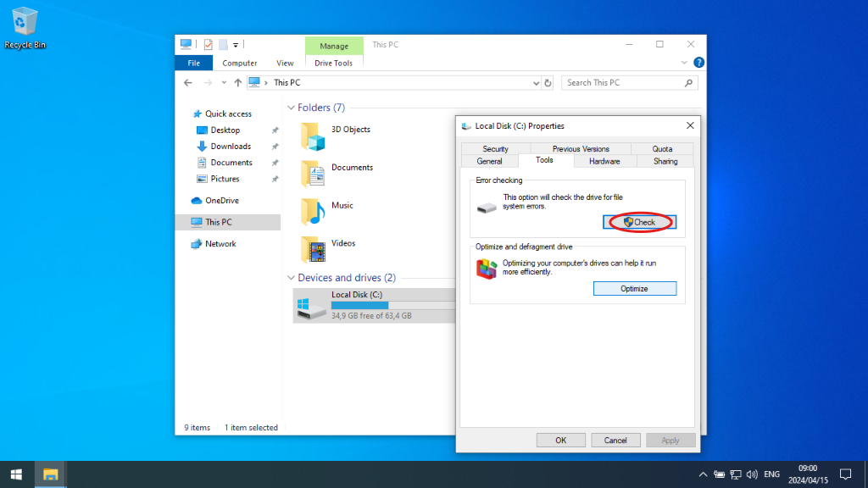Image resolution: width=868 pixels, height=488 pixels.
Task: Switch to the Hardware tab
Action: point(604,160)
